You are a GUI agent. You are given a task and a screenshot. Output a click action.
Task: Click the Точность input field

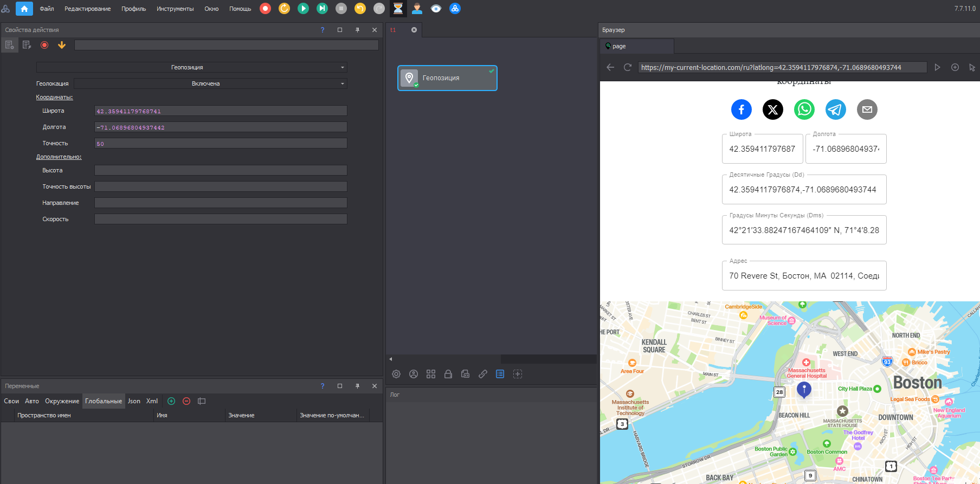tap(221, 143)
